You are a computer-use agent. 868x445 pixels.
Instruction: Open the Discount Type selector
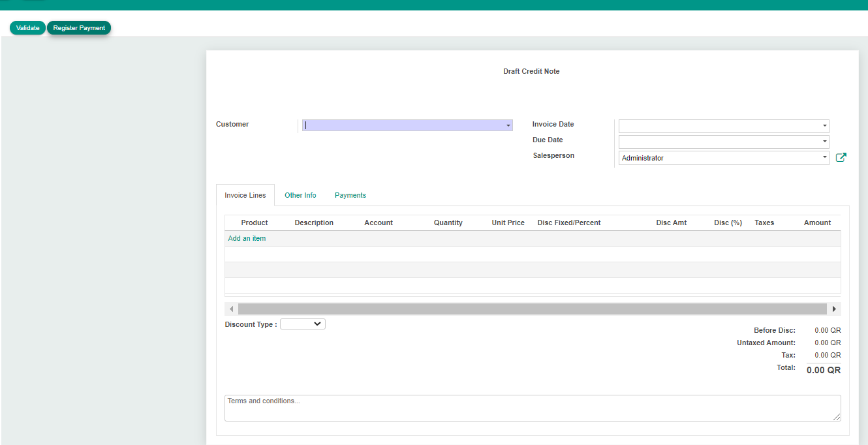pos(303,324)
